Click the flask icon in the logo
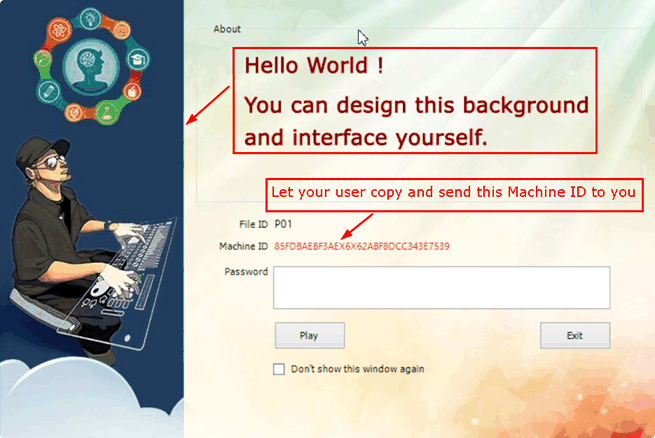The height and width of the screenshot is (438, 655). point(107,113)
